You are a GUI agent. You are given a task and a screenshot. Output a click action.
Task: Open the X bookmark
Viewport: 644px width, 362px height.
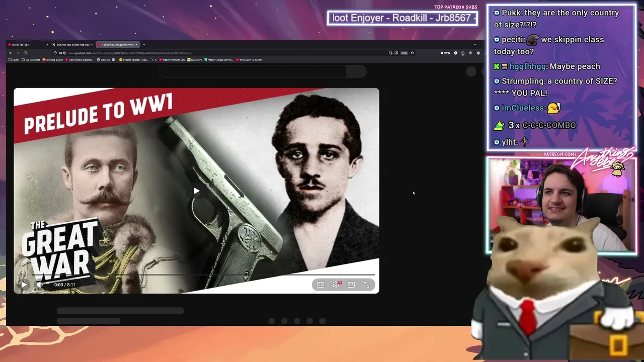pyautogui.click(x=154, y=60)
